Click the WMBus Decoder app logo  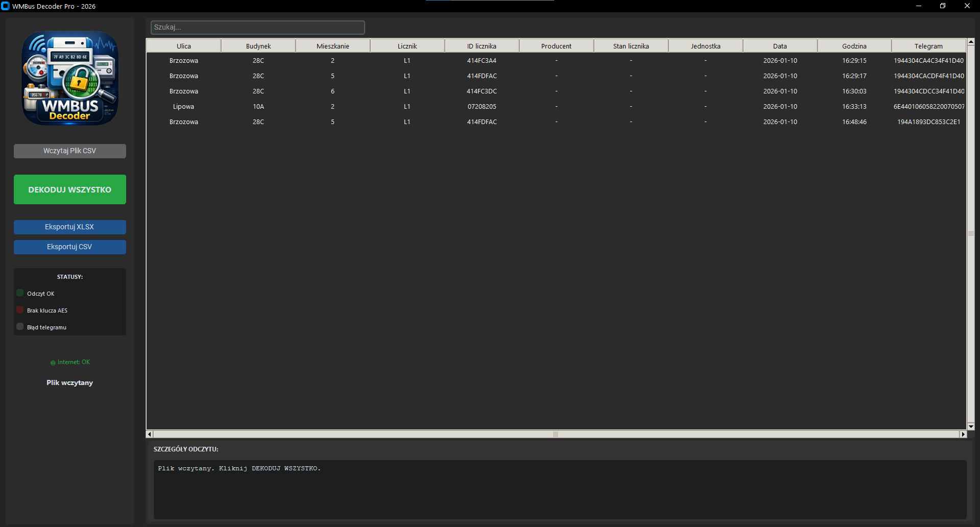(x=69, y=78)
